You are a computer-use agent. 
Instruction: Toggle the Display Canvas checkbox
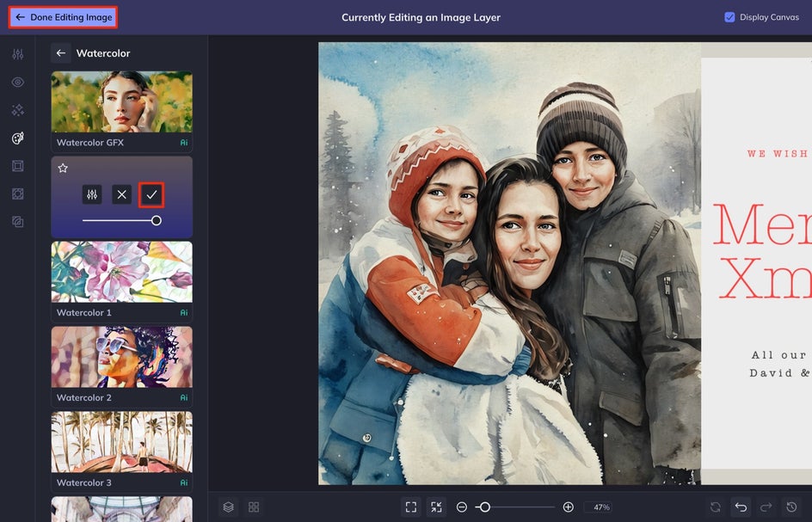tap(729, 17)
